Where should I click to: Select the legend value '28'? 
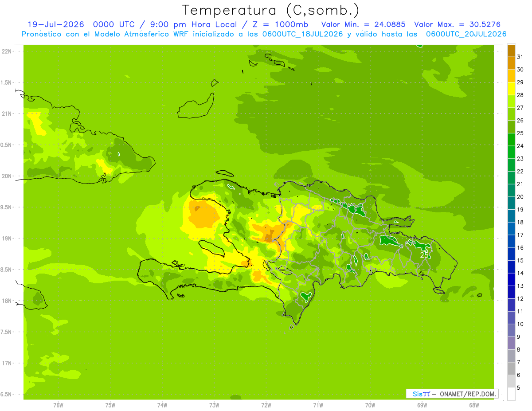coord(520,95)
